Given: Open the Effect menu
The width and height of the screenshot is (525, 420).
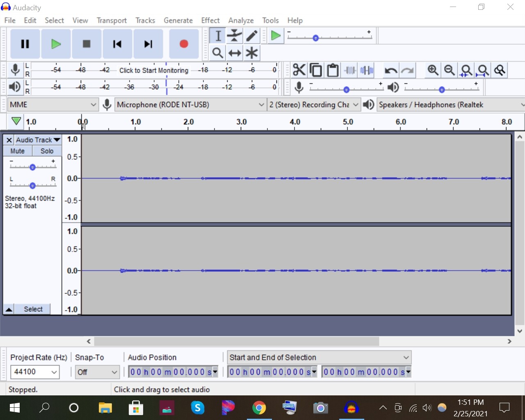Looking at the screenshot, I should [210, 20].
